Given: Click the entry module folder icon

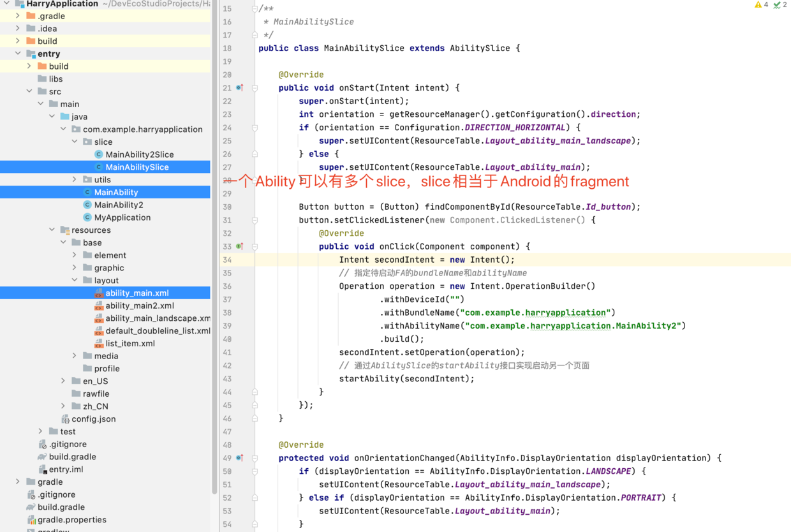Looking at the screenshot, I should coord(31,54).
